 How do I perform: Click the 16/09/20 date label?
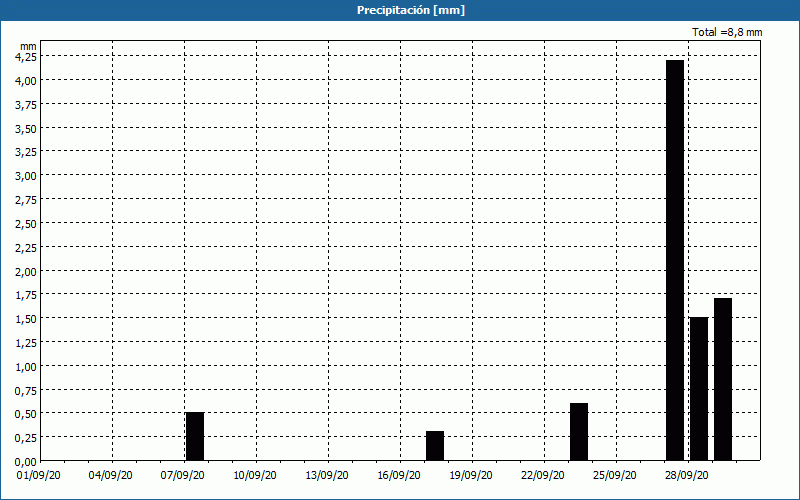[x=399, y=476]
